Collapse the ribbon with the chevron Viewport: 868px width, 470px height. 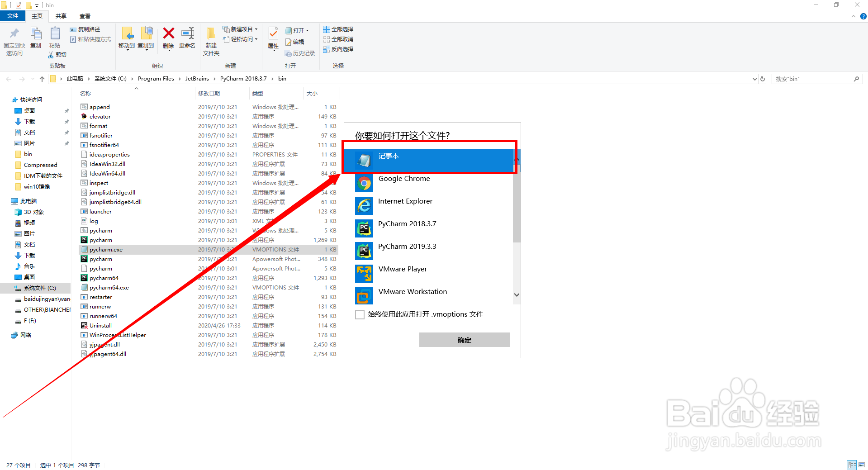tap(853, 16)
